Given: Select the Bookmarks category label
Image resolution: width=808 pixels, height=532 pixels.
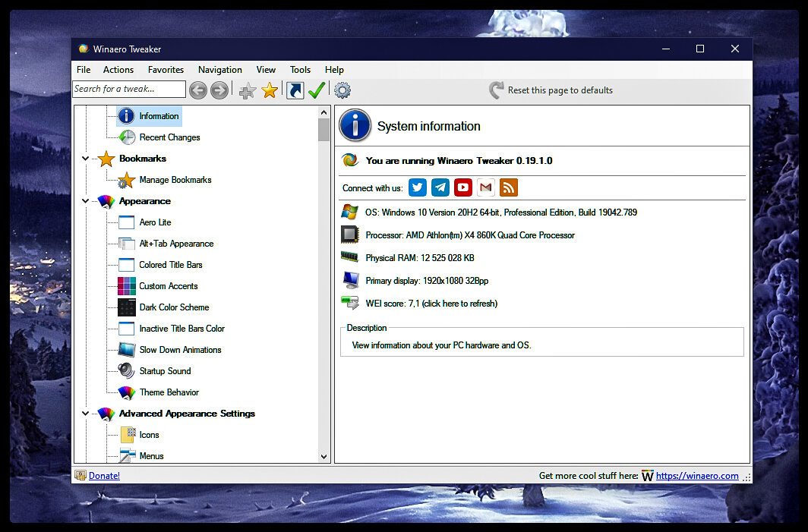Looking at the screenshot, I should coord(143,159).
